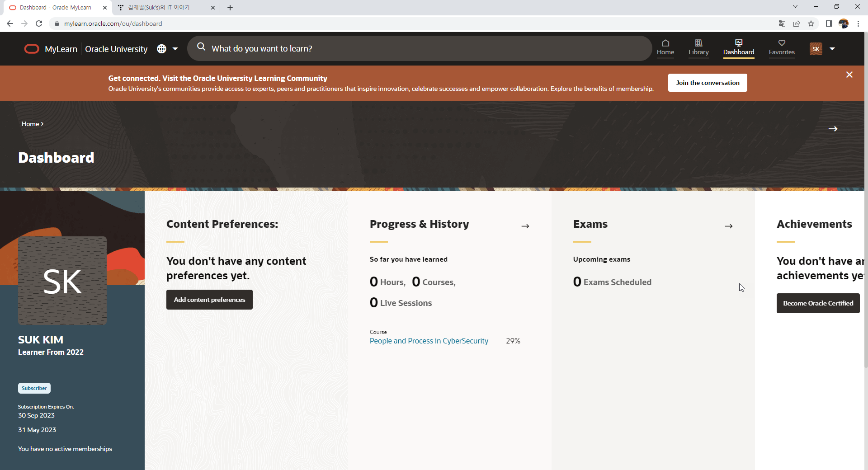The image size is (868, 470).
Task: Expand the language dropdown arrow
Action: coord(175,49)
